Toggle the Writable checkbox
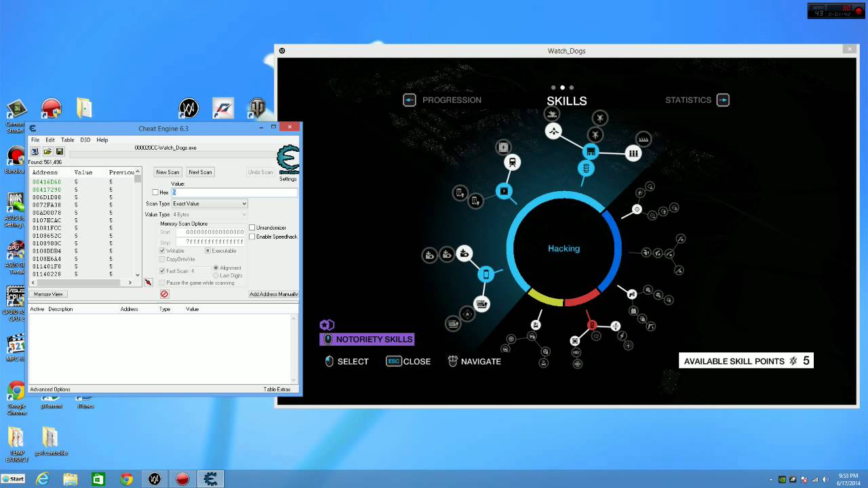 [x=162, y=251]
